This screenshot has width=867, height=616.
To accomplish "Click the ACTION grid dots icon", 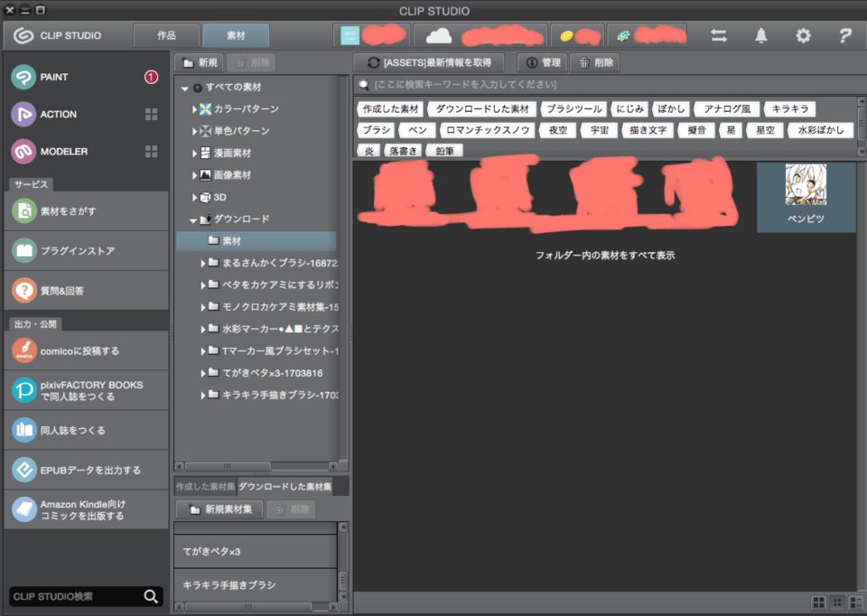I will [151, 114].
